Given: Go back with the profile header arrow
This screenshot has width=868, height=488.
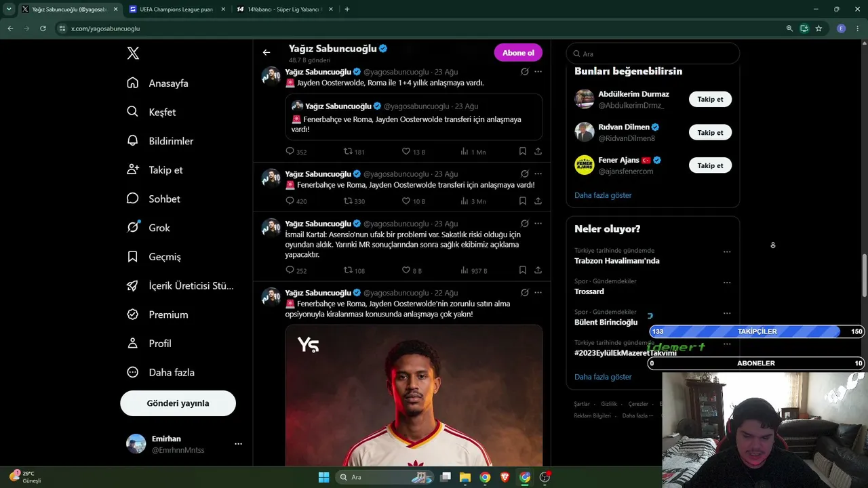Looking at the screenshot, I should pos(267,52).
